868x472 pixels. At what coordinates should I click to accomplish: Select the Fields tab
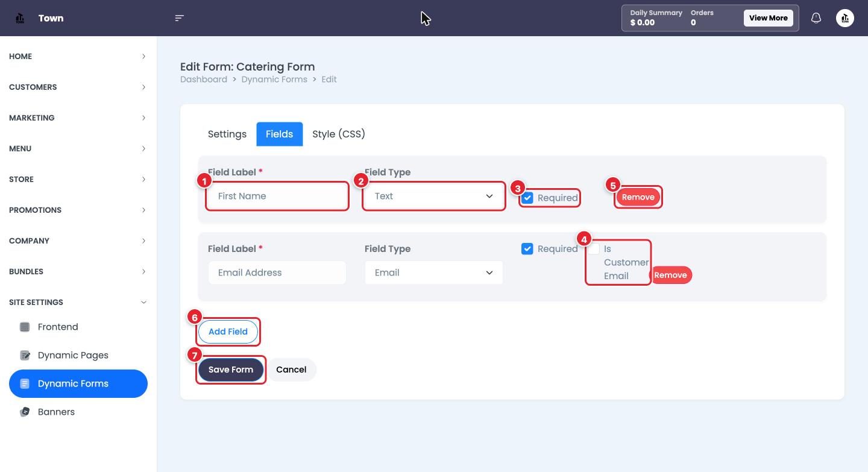click(x=280, y=134)
